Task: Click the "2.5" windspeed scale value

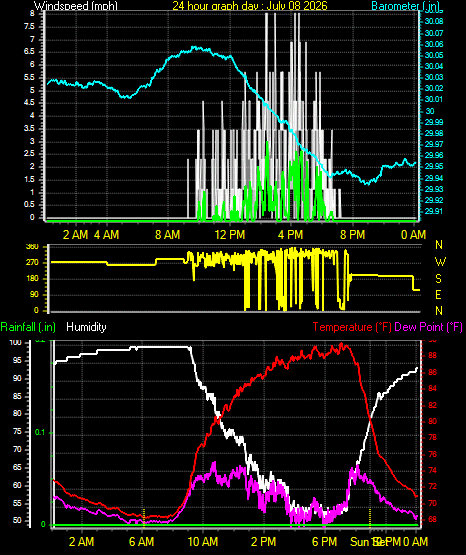Action: [x=30, y=154]
